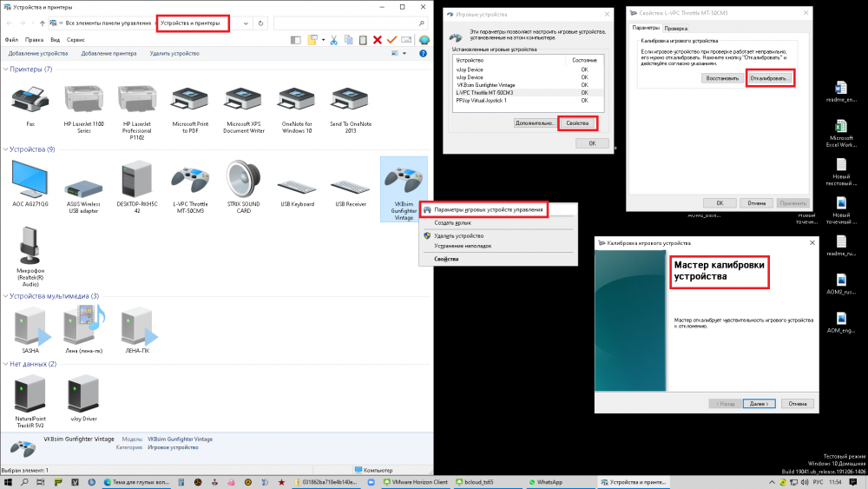
Task: Click the red X Delete toolbar icon
Action: click(x=377, y=40)
